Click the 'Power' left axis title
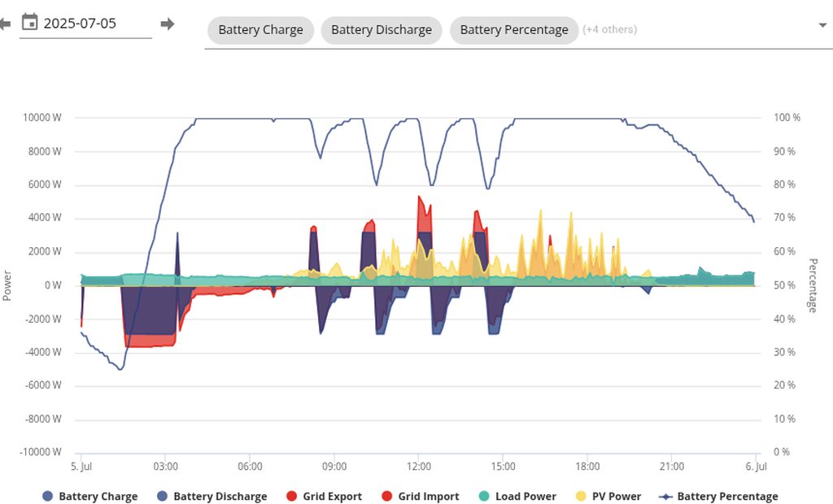This screenshot has width=833, height=504. coord(7,285)
